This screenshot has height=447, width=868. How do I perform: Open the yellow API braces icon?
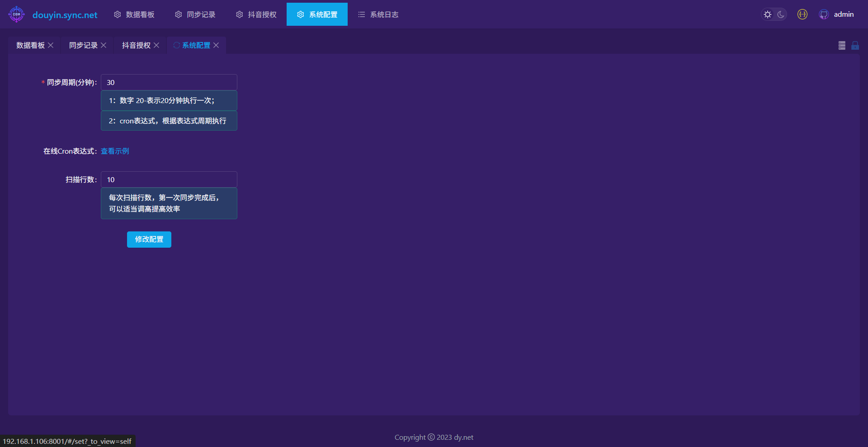(x=802, y=14)
